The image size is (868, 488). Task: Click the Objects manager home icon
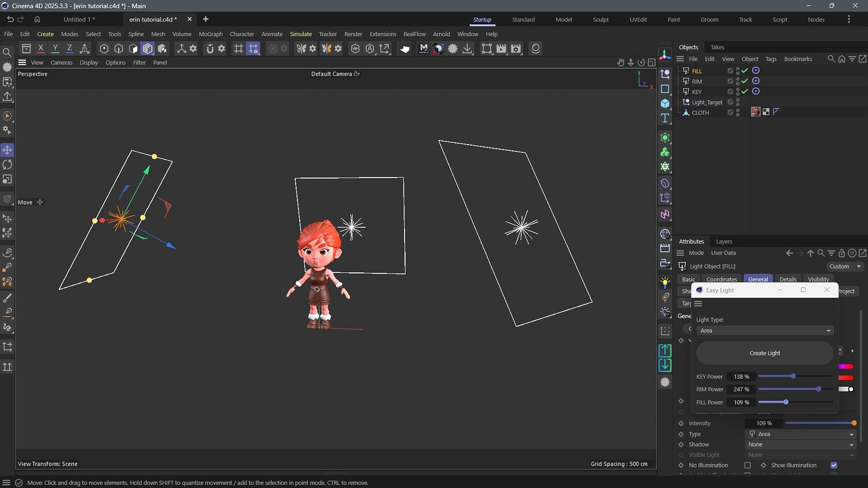tap(842, 59)
